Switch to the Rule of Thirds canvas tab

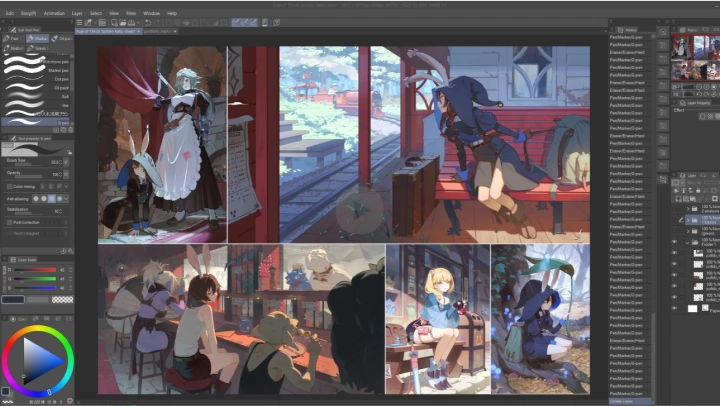pos(108,31)
